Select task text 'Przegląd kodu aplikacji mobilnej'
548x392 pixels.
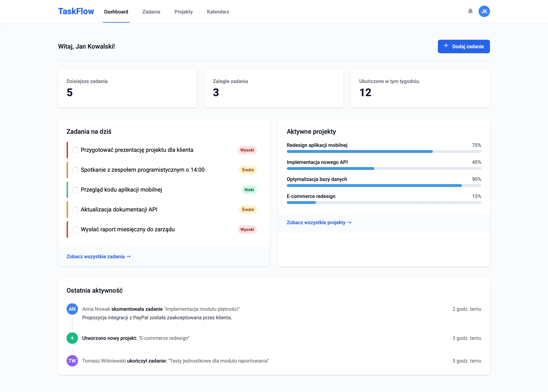tap(121, 190)
